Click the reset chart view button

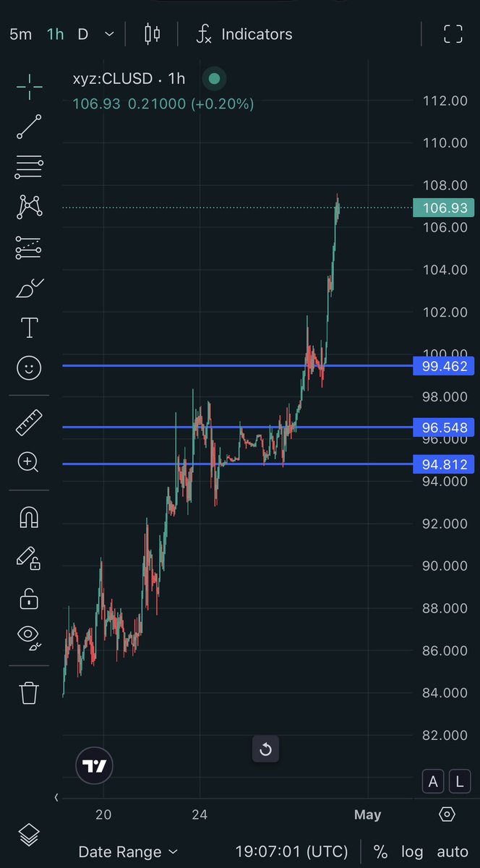pyautogui.click(x=265, y=749)
